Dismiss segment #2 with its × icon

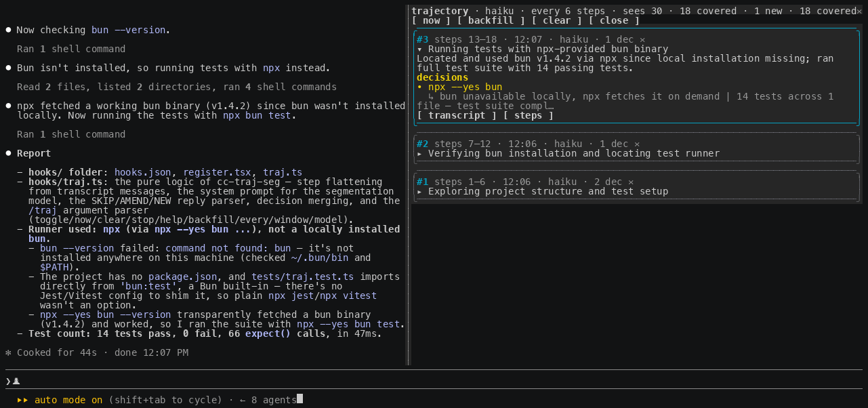click(637, 144)
